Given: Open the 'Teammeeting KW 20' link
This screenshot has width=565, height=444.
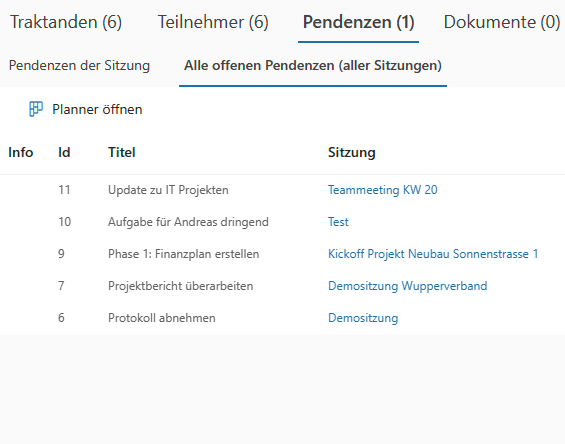Looking at the screenshot, I should (383, 190).
